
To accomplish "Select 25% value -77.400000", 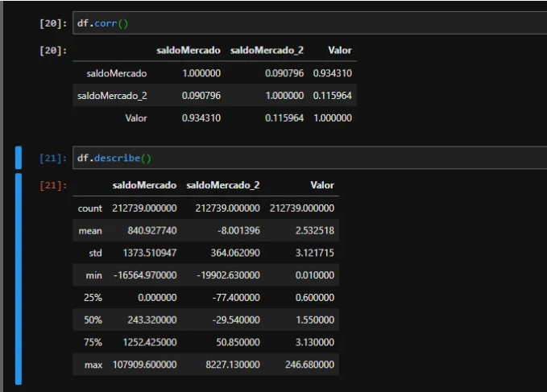I will coord(236,298).
